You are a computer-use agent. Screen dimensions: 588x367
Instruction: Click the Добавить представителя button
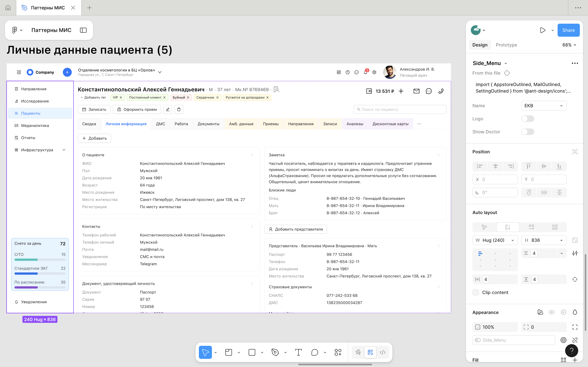click(x=296, y=229)
